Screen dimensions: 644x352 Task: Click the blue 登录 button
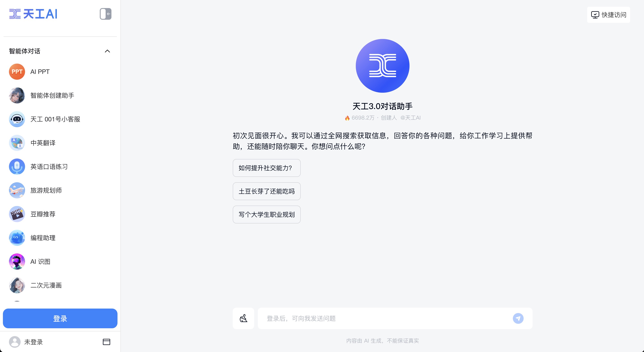click(60, 318)
